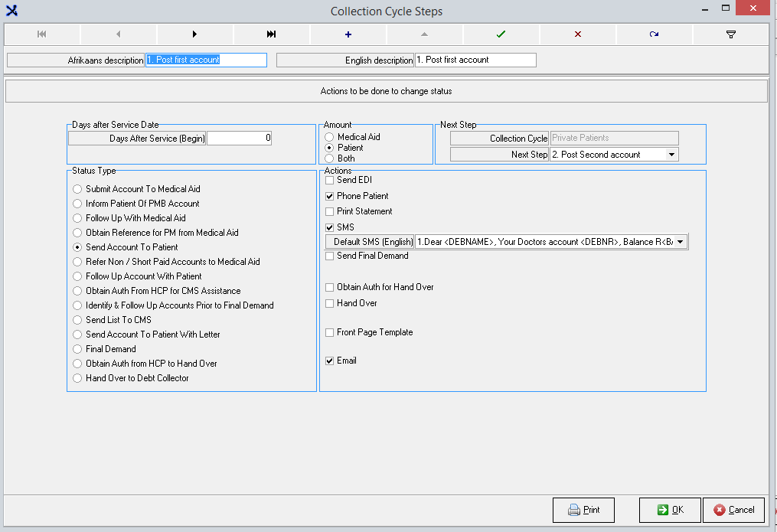
Task: Click Days After Service input field
Action: click(x=239, y=139)
